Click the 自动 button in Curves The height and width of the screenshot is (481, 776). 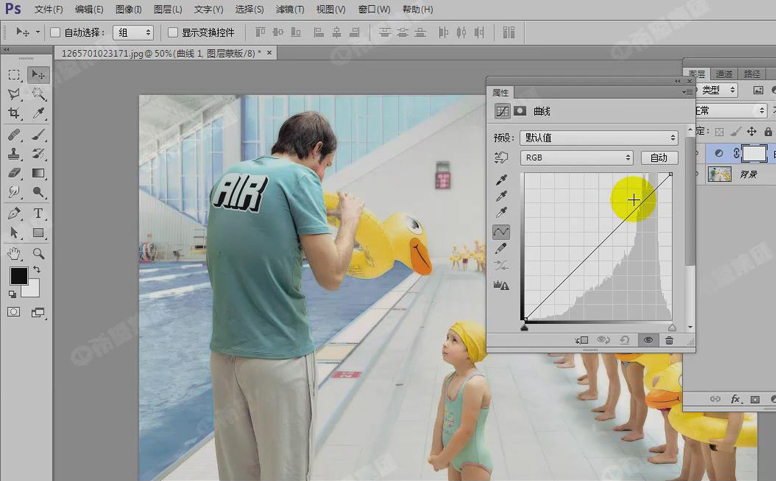659,158
